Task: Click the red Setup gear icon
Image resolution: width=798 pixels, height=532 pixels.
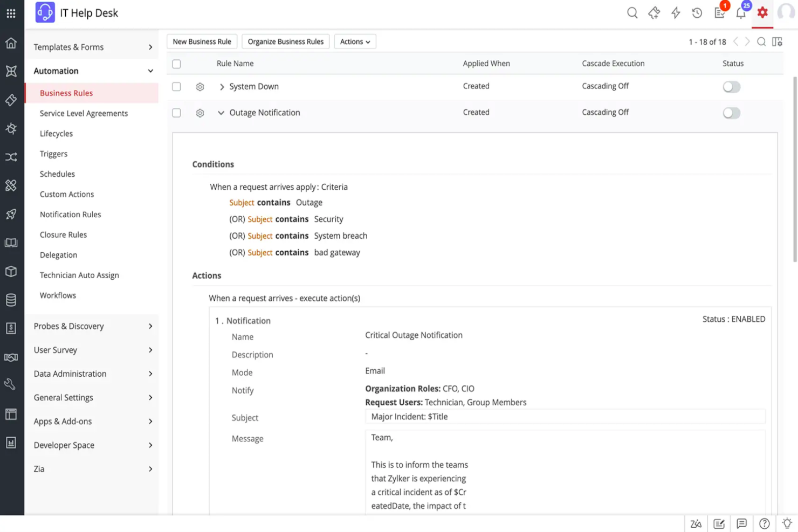Action: point(762,13)
